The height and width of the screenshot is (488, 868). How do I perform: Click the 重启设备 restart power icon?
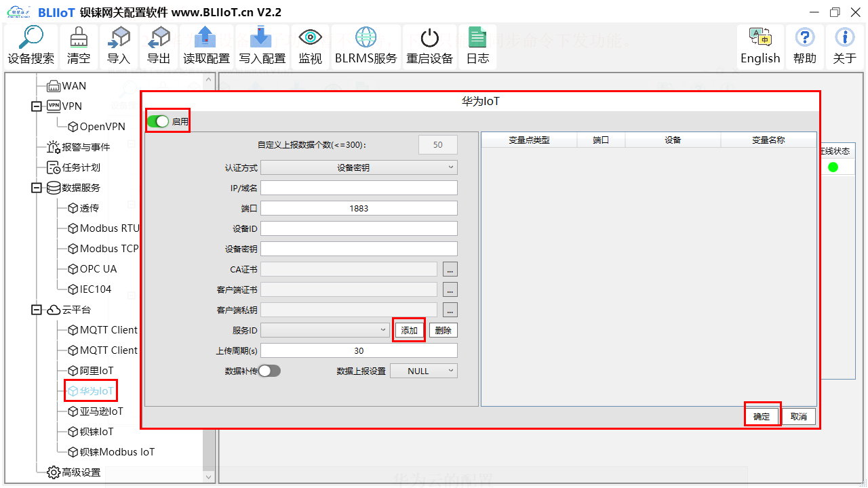point(429,46)
